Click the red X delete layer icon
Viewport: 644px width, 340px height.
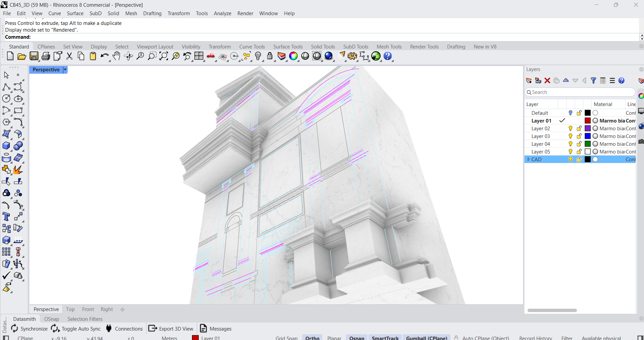[x=547, y=80]
